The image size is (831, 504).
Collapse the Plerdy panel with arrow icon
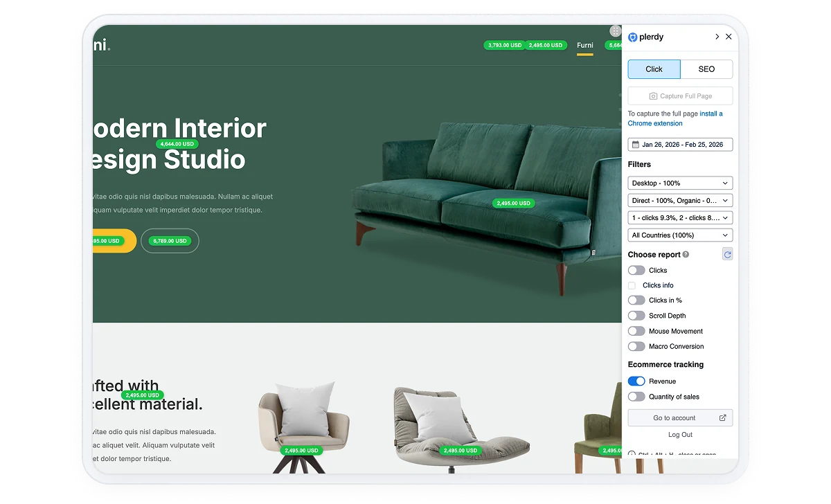pyautogui.click(x=717, y=37)
